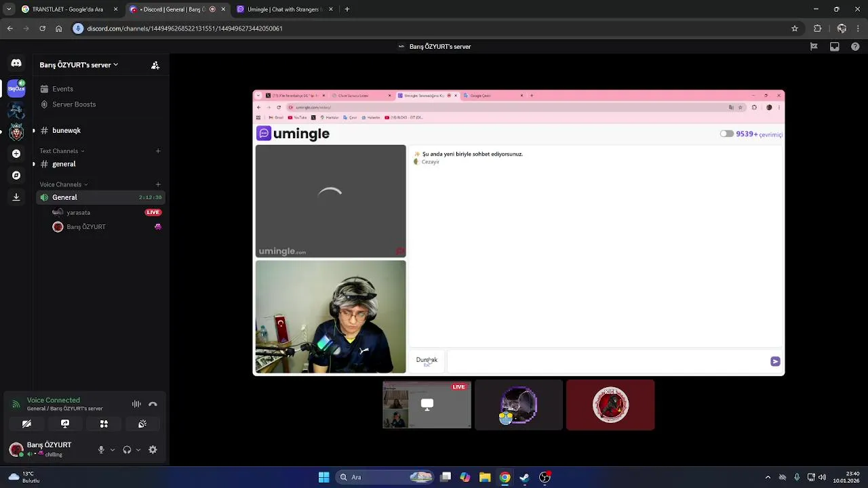The image size is (868, 488).
Task: Select the blue BrşÖz server icon
Action: coord(16,88)
